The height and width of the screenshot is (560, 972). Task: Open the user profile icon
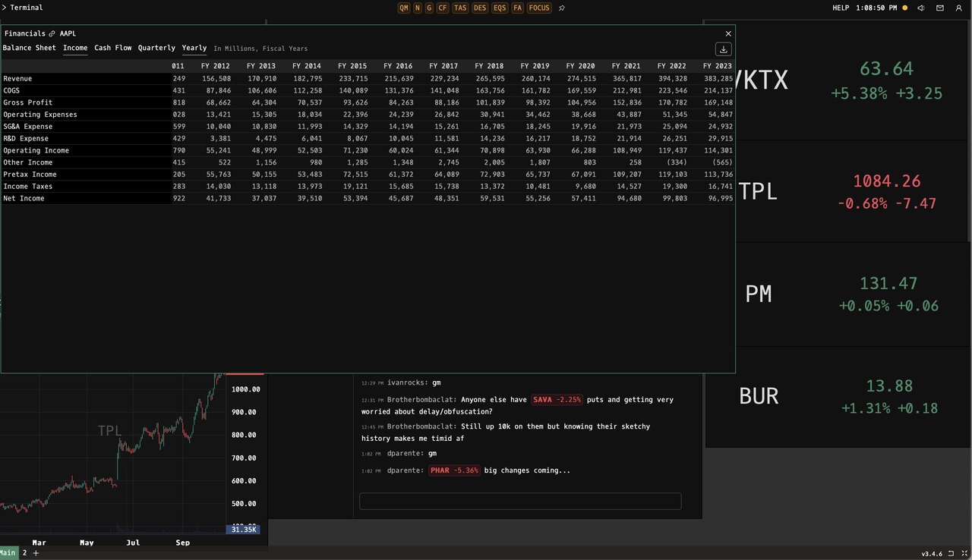point(959,8)
